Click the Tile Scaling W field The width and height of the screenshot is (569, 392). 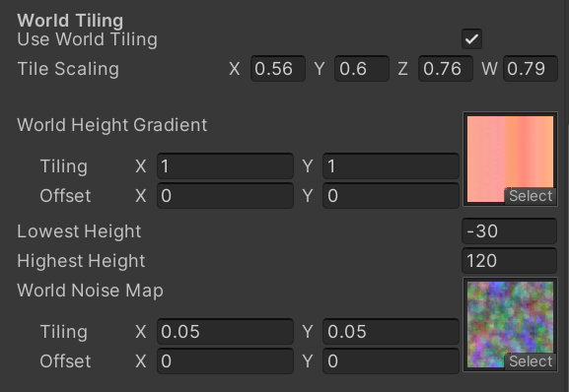point(531,69)
